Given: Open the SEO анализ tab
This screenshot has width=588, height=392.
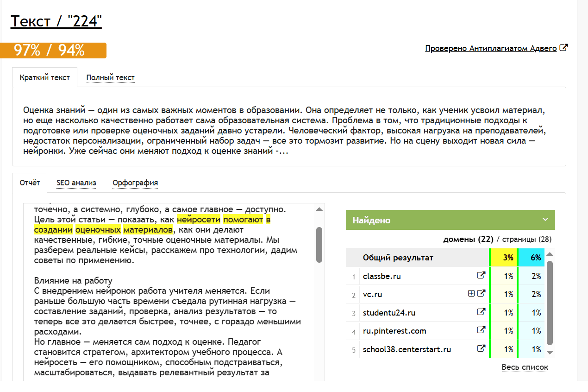Looking at the screenshot, I should coord(76,183).
